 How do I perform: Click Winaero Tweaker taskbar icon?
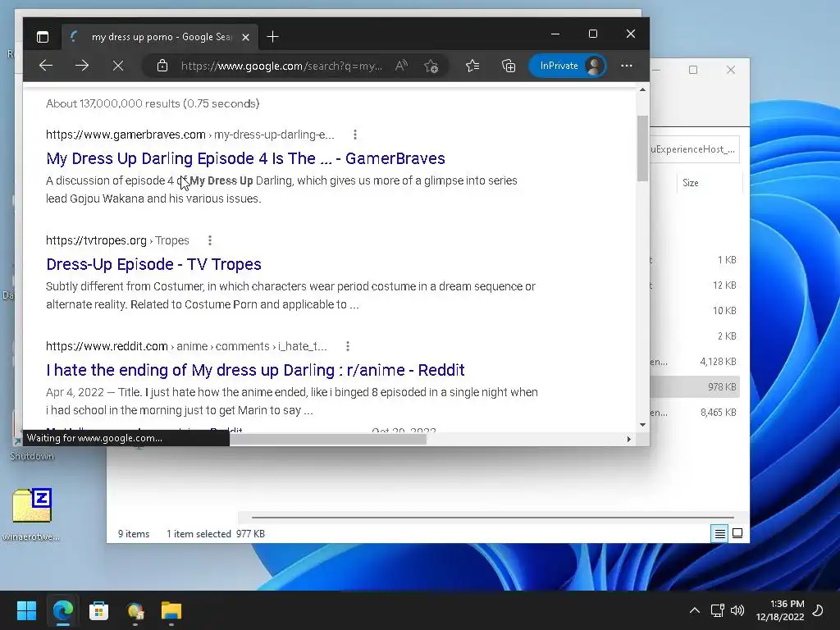click(x=135, y=610)
